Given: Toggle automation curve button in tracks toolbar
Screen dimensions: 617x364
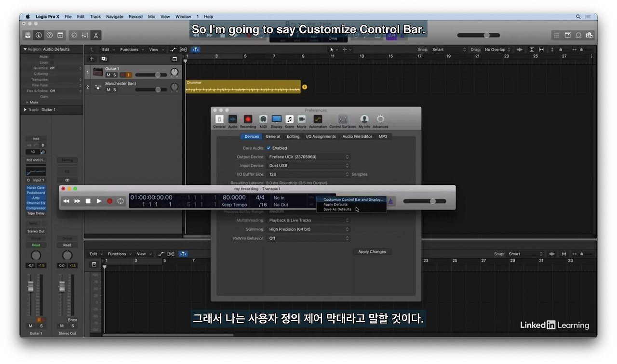Looking at the screenshot, I should point(174,50).
